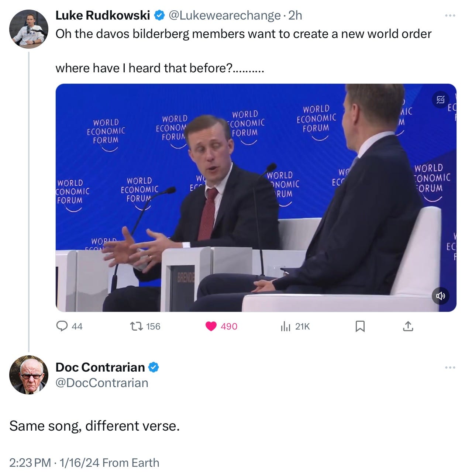Image resolution: width=472 pixels, height=476 pixels.
Task: Open the Luke Rudkowski display name
Action: (103, 15)
